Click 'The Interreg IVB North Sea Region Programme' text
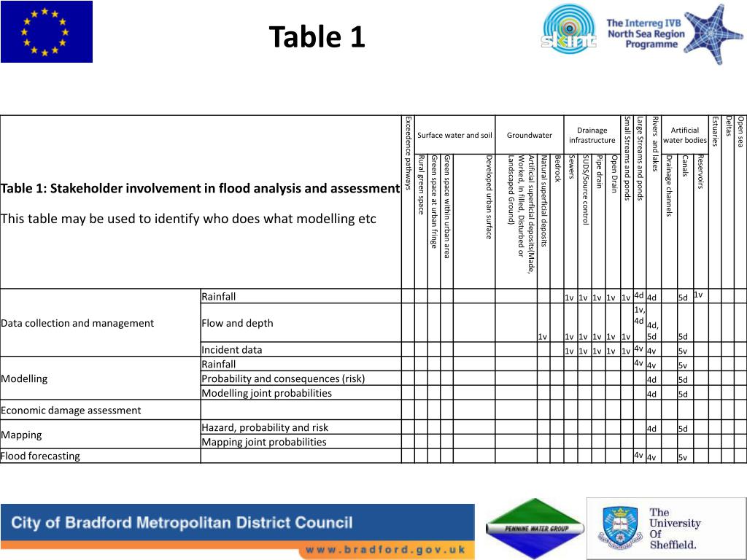This screenshot has width=747, height=560. pos(646,34)
